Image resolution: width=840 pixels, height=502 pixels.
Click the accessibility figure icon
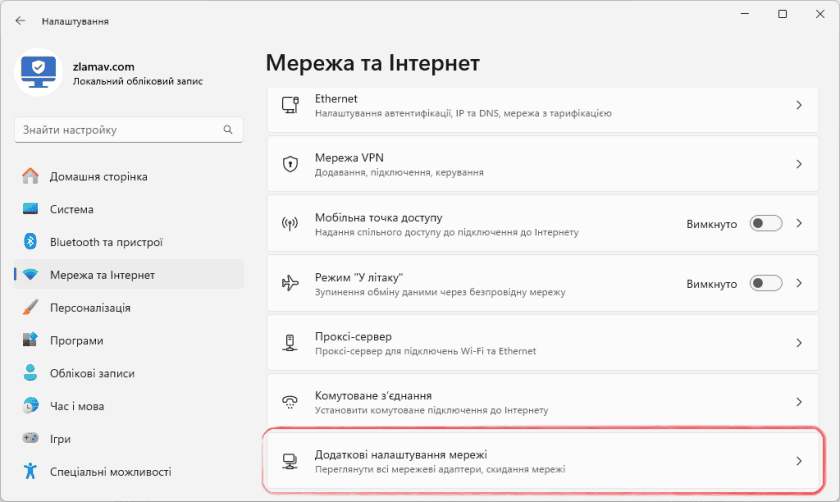click(x=31, y=471)
